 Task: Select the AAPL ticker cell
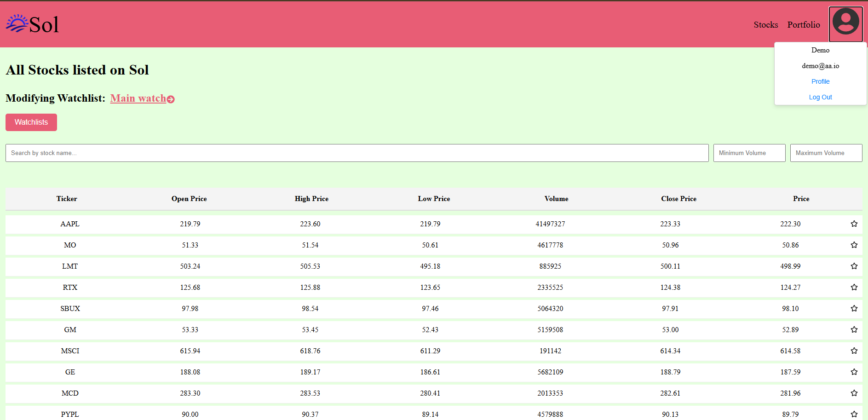70,224
